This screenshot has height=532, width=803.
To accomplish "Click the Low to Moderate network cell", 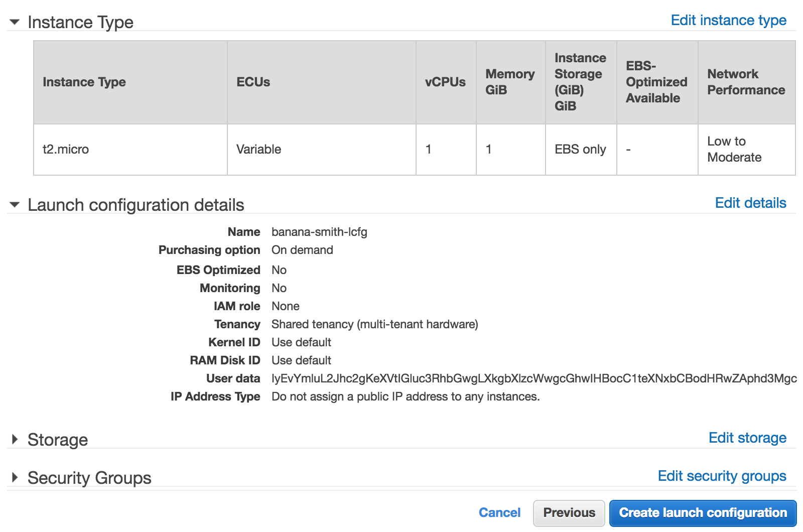I will 747,150.
